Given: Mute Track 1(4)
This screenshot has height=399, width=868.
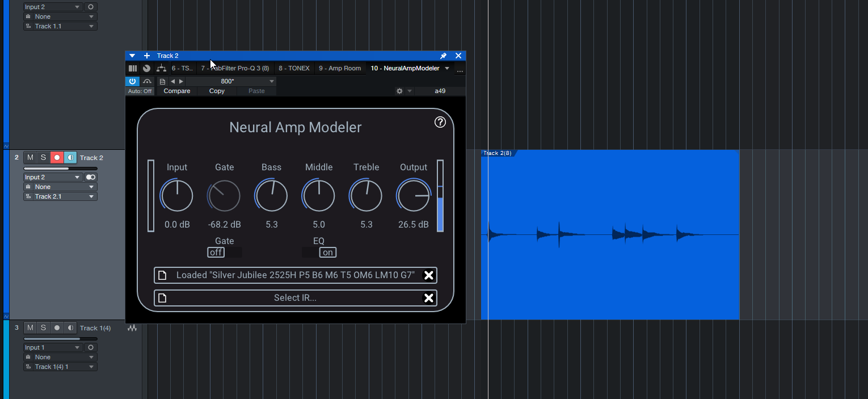Looking at the screenshot, I should point(30,327).
